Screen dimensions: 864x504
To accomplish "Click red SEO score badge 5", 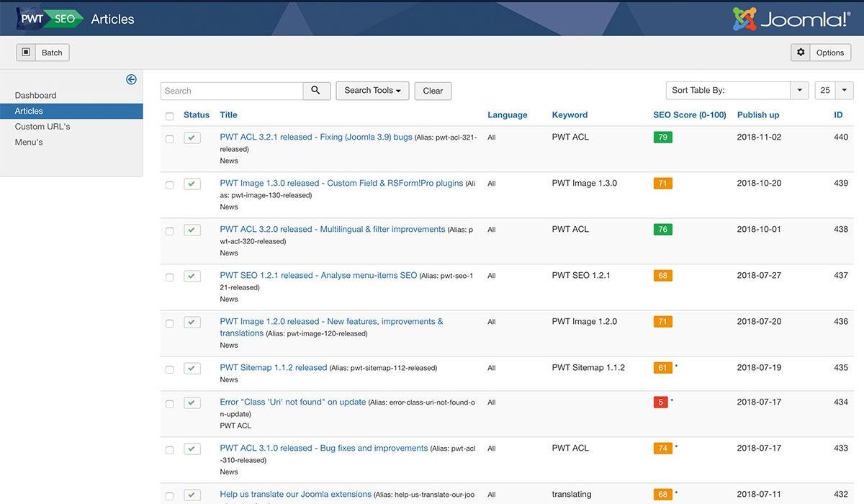I will click(660, 402).
